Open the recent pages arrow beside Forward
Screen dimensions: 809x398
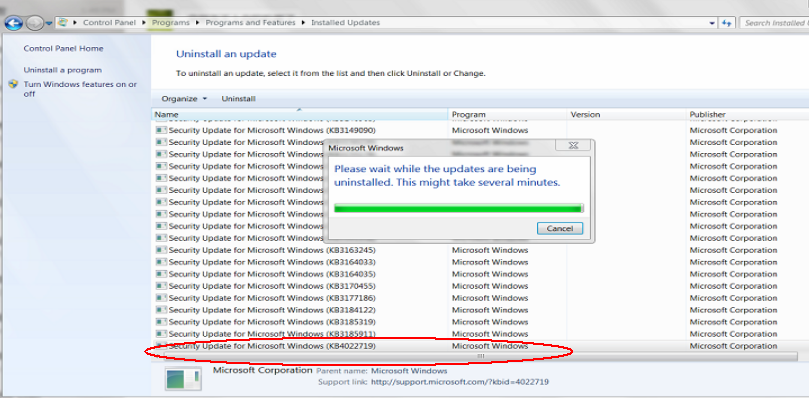coord(49,23)
